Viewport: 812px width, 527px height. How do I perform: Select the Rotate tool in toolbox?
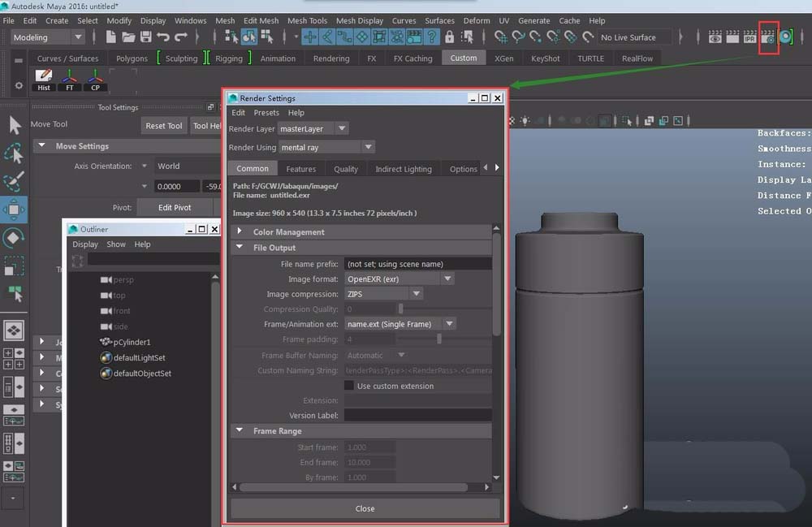point(14,238)
